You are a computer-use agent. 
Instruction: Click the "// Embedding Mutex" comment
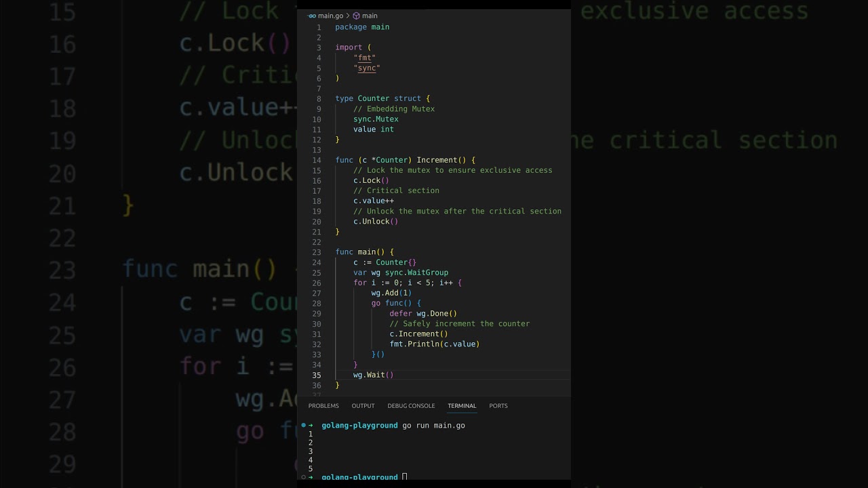[x=394, y=108]
